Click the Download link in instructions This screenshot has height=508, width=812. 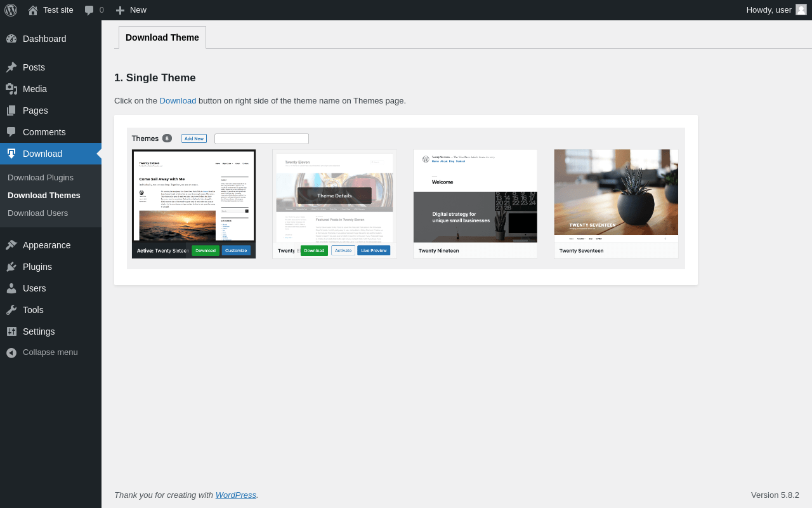pyautogui.click(x=178, y=100)
